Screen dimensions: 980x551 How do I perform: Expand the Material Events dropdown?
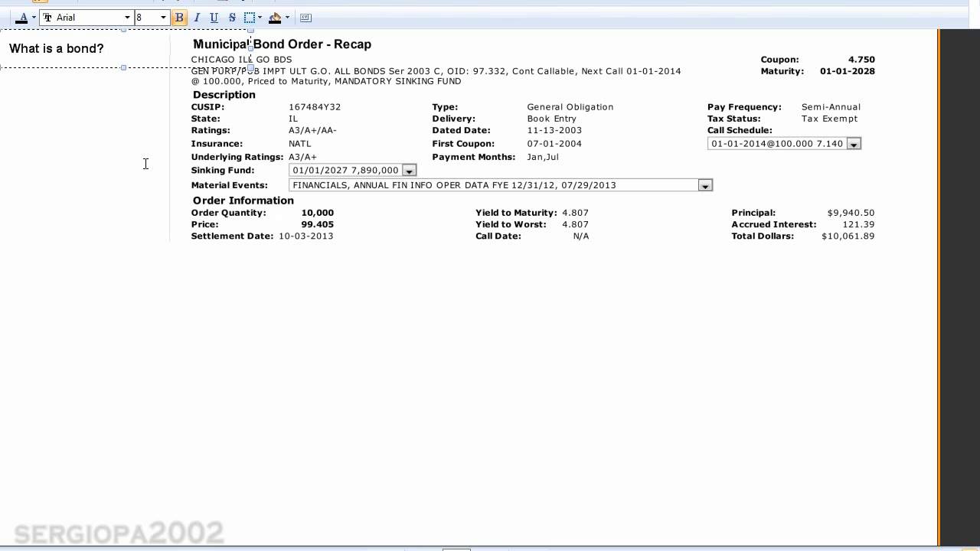pos(705,185)
